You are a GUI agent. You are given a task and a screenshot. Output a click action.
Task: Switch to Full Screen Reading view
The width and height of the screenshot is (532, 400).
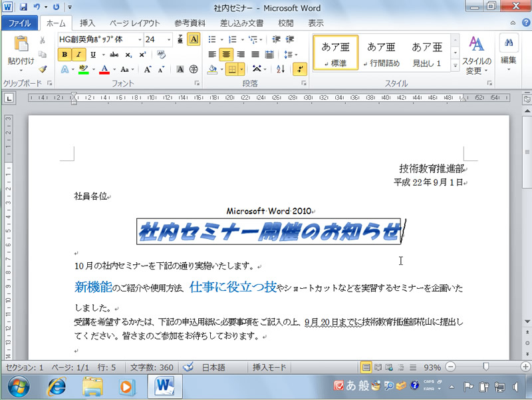(378, 367)
